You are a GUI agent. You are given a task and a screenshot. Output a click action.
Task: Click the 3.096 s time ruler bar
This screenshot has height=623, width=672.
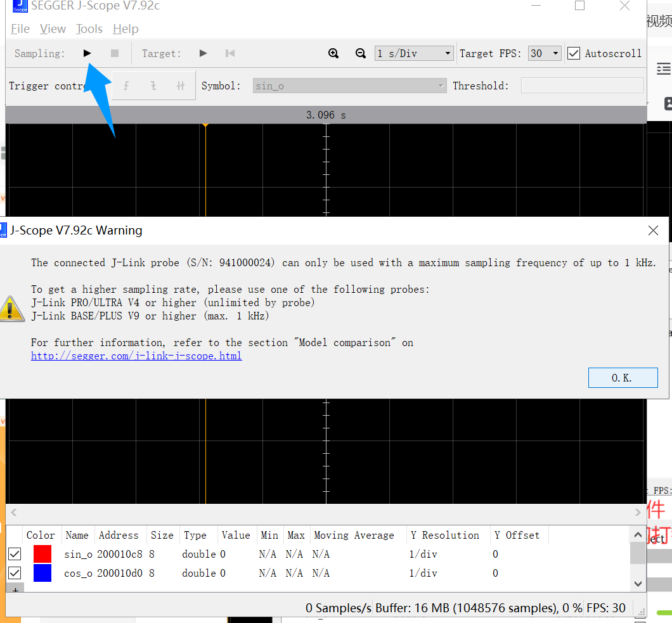(x=326, y=115)
